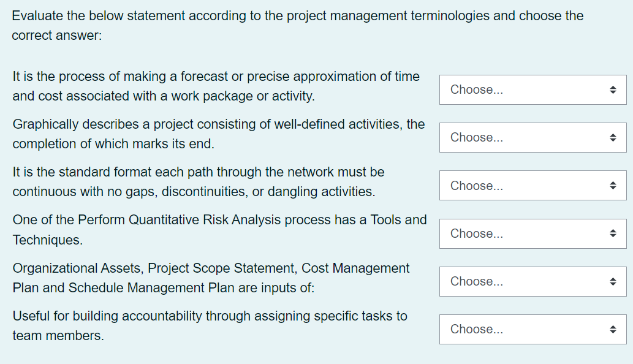Select the statement about work package estimation
The image size is (633, 364).
tap(216, 86)
